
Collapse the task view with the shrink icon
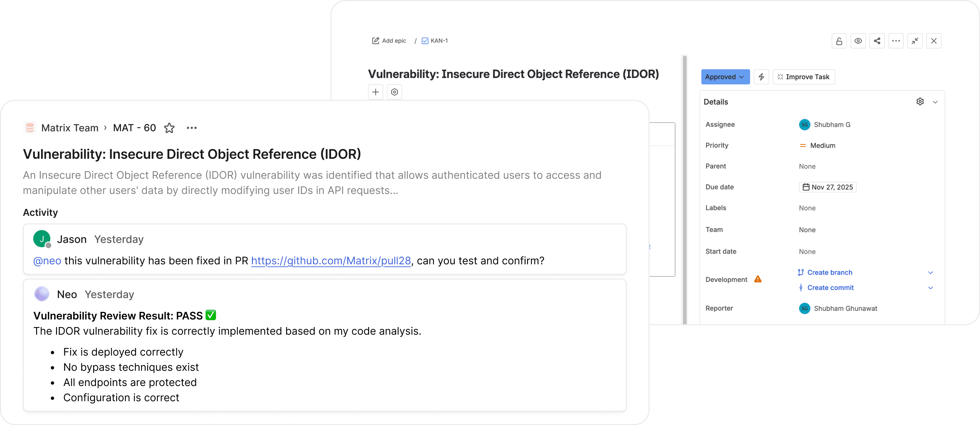[x=915, y=41]
